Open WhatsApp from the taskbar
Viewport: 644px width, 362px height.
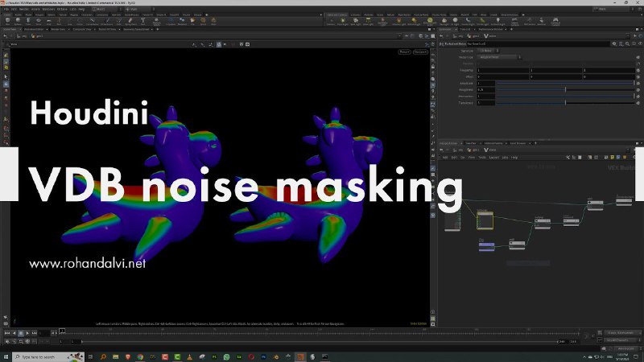pos(227,357)
